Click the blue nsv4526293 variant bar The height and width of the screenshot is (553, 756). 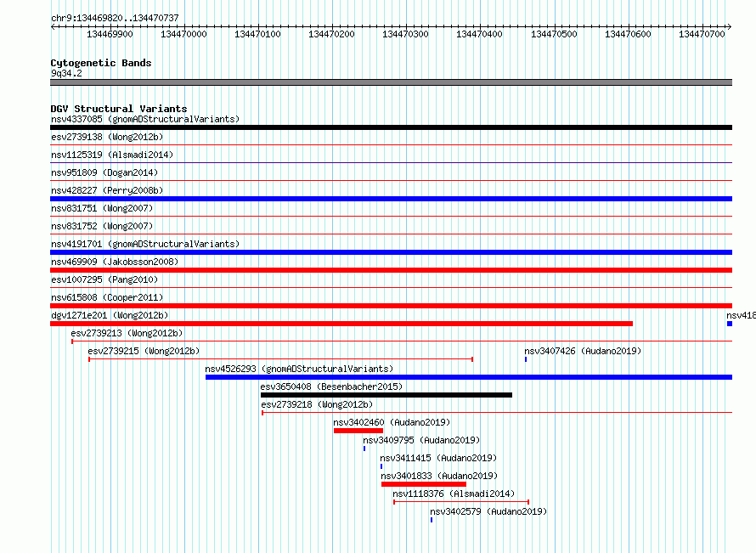pyautogui.click(x=469, y=377)
